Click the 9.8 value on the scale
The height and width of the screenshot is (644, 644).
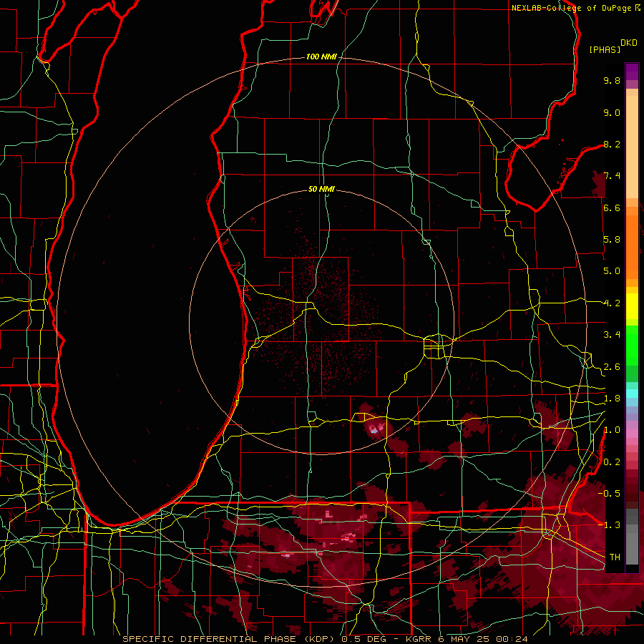tap(612, 80)
